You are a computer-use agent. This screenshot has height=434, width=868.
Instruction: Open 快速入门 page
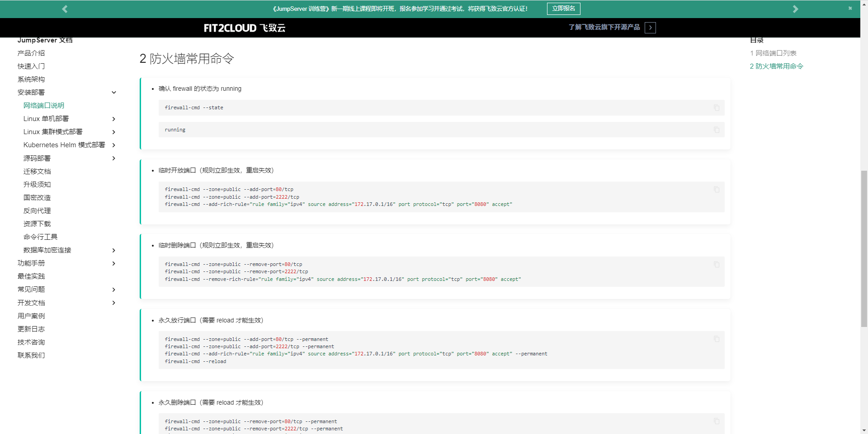tap(31, 66)
